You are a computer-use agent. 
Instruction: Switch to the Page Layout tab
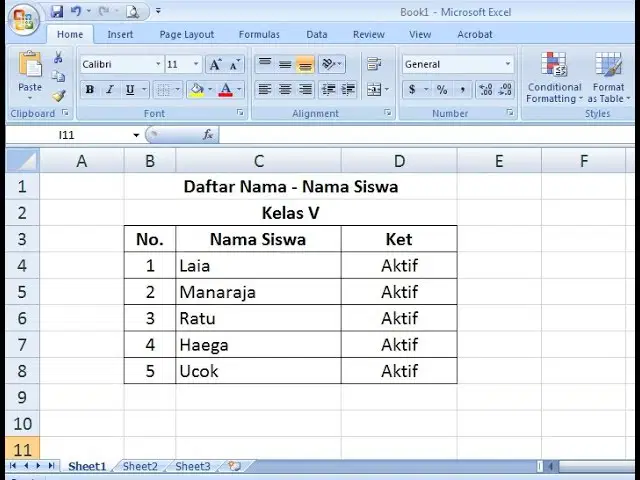187,35
